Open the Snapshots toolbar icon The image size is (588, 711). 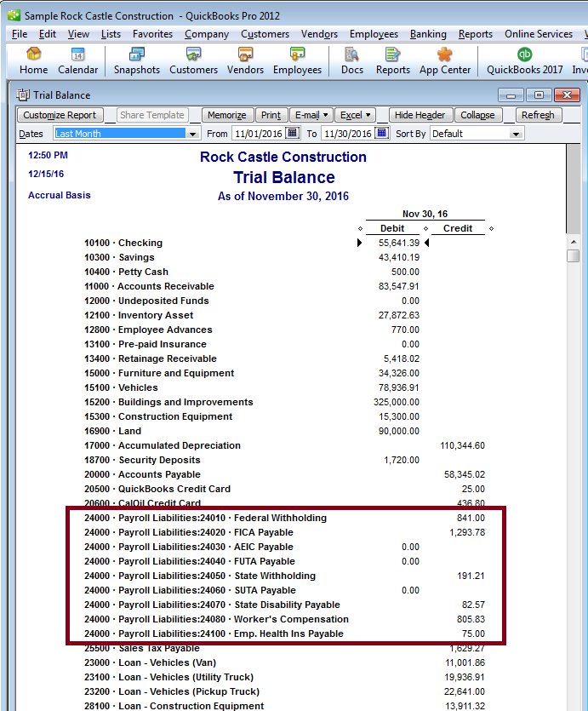point(137,60)
